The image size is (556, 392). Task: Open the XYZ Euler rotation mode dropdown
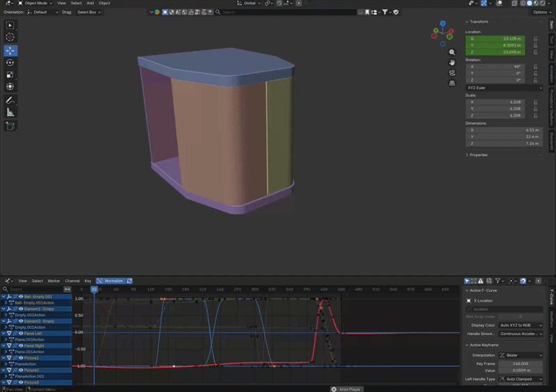pos(504,88)
